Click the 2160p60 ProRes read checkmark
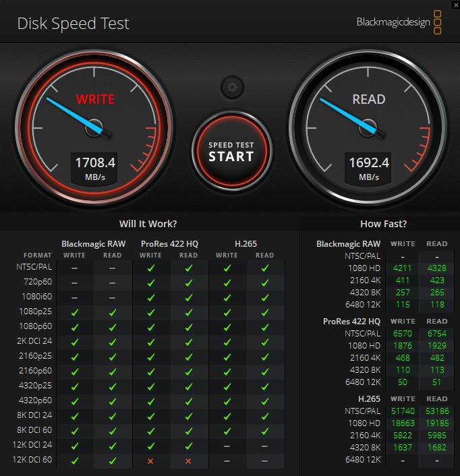The height and width of the screenshot is (476, 460). [189, 371]
